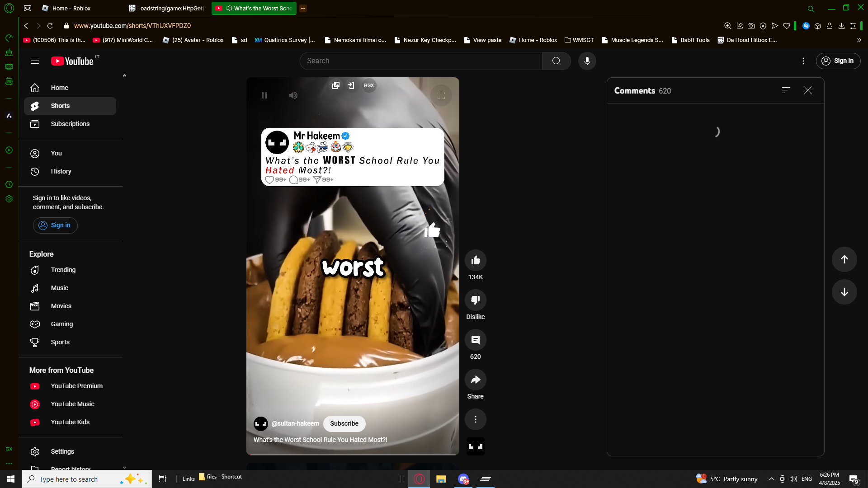Open the Short's three-dot more actions menu
The image size is (868, 488).
point(475,419)
